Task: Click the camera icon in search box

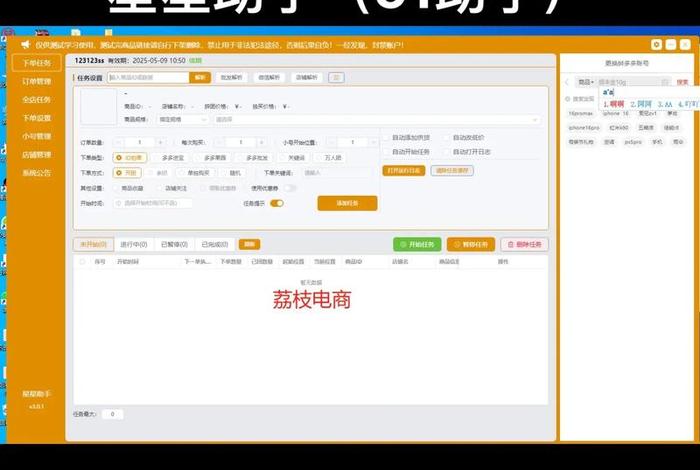Action: pyautogui.click(x=665, y=82)
